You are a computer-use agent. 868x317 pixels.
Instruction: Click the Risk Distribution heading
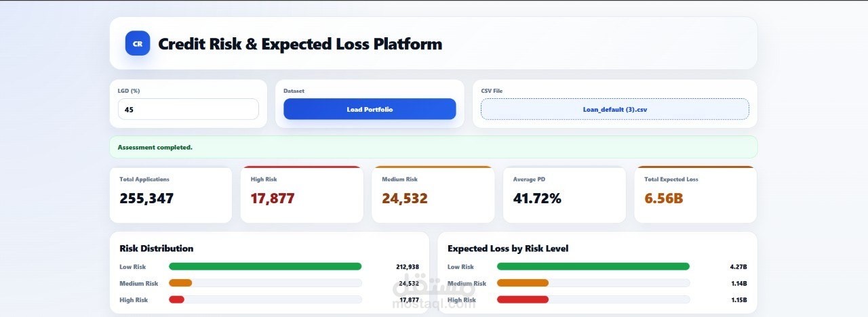(157, 249)
